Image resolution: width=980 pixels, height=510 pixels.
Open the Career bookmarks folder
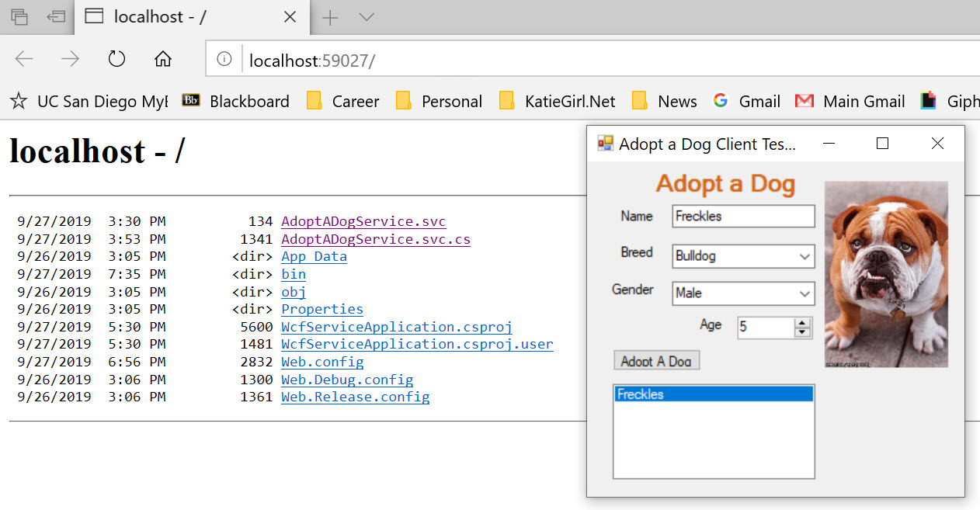coord(342,101)
